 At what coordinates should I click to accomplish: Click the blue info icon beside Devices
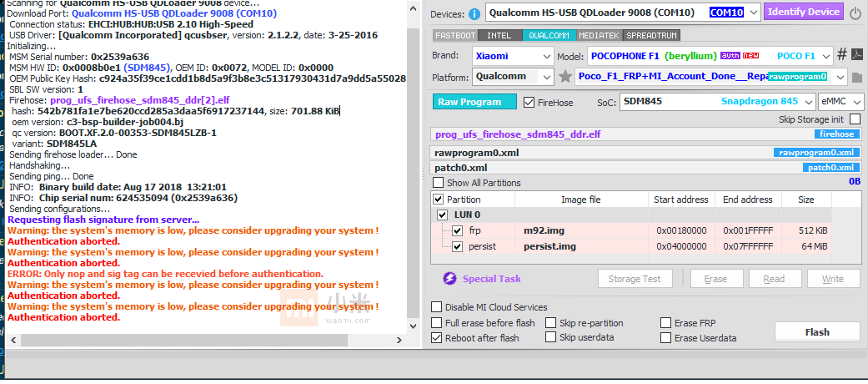click(x=474, y=13)
